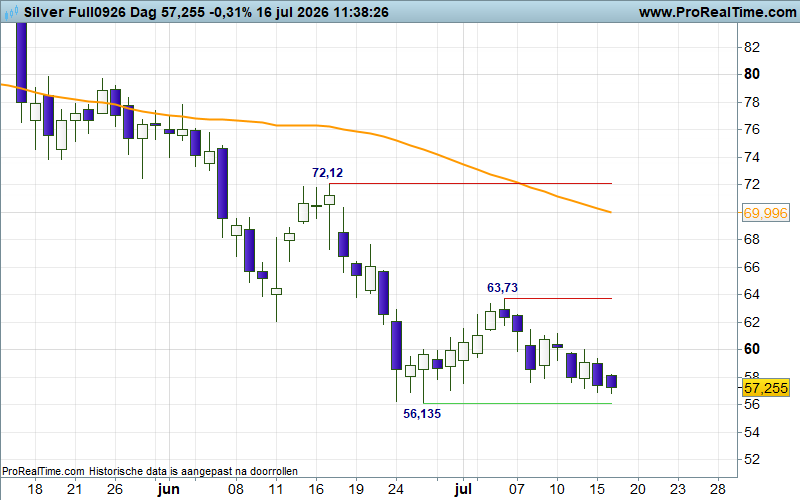800x500 pixels.
Task: Click the 'jul' month label on time axis
Action: point(463,489)
